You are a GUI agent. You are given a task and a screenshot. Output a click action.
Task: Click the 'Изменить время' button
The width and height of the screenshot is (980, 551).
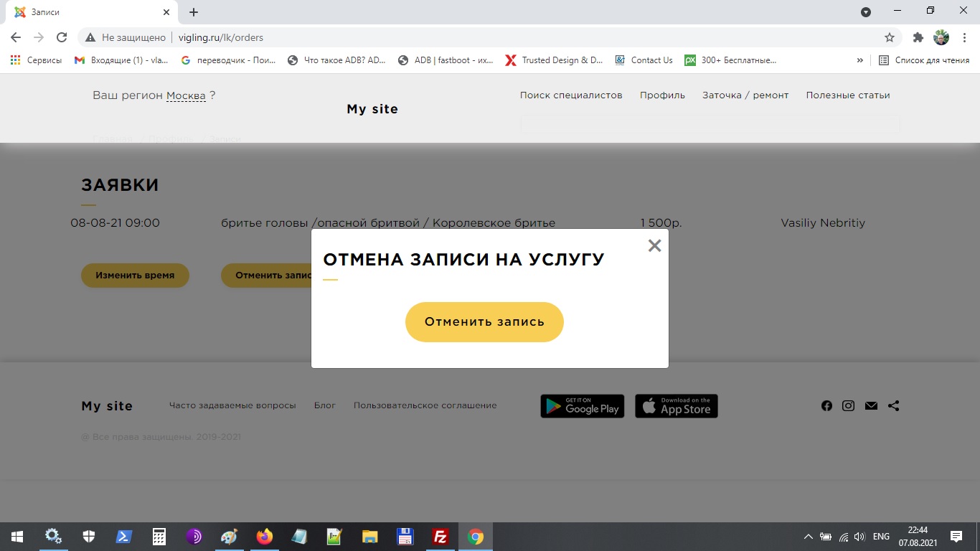(135, 275)
